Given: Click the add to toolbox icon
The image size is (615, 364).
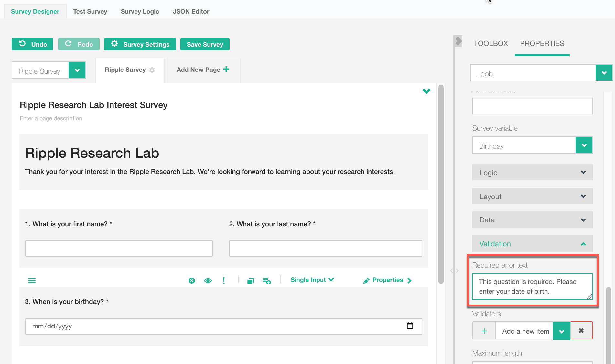Looking at the screenshot, I should point(267,281).
